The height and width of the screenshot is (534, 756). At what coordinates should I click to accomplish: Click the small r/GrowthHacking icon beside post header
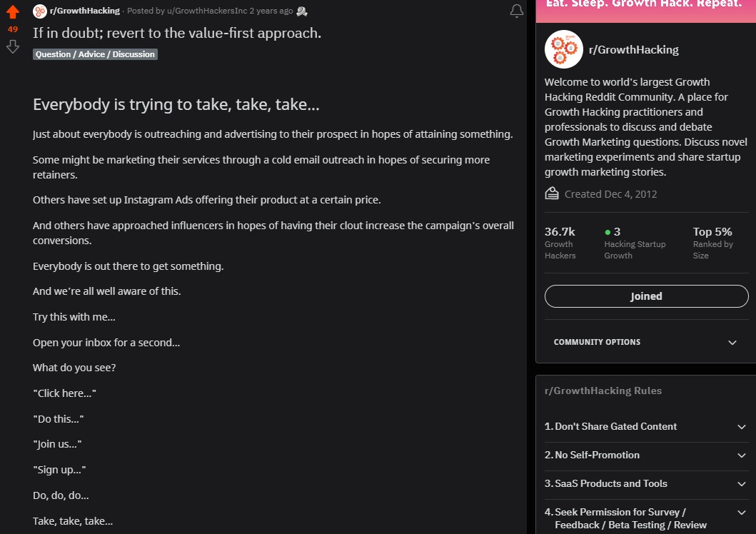[39, 11]
